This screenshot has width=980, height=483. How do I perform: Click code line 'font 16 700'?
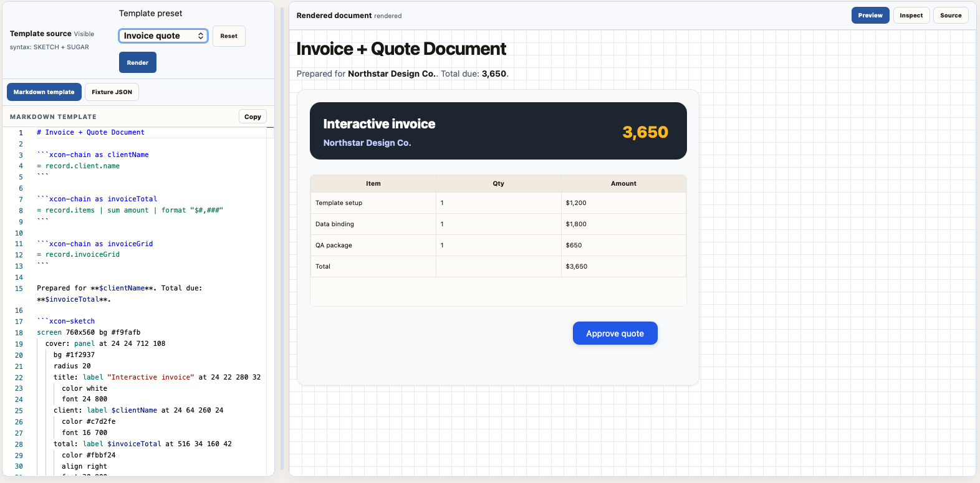pos(84,433)
